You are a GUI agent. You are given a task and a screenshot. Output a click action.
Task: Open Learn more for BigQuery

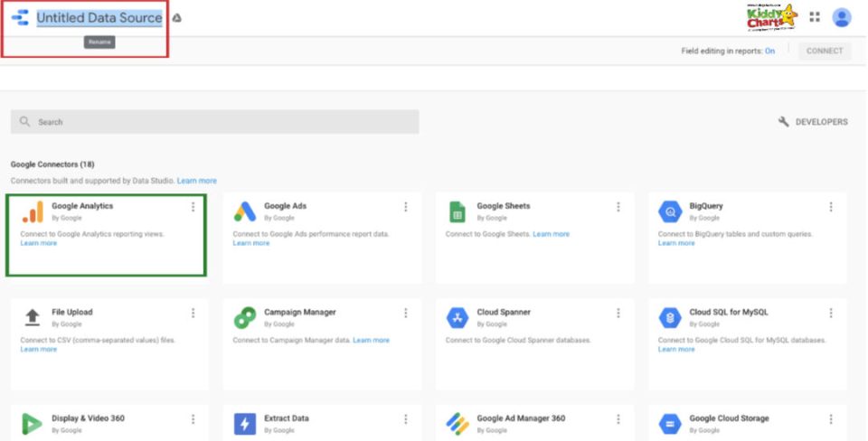[x=676, y=243]
